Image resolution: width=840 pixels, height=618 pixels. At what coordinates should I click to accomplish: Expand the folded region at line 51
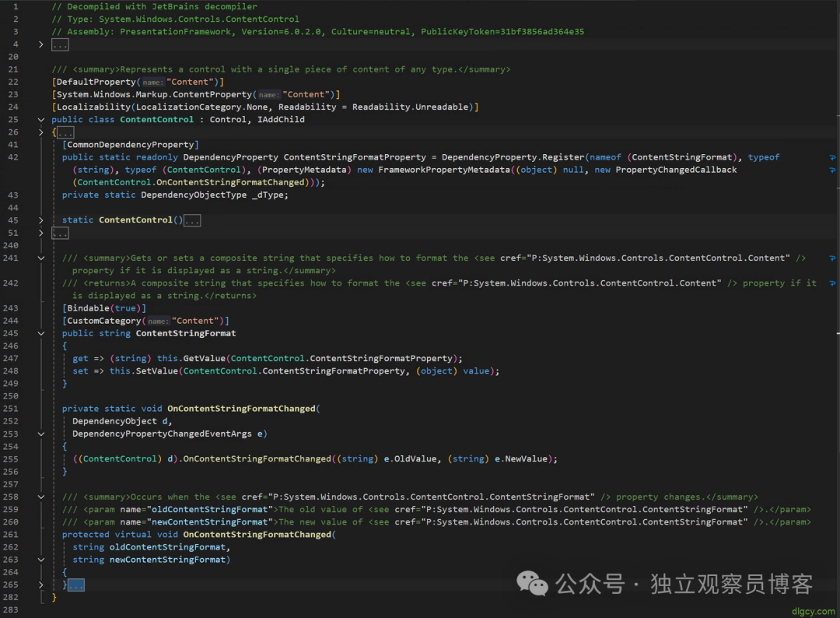(40, 234)
